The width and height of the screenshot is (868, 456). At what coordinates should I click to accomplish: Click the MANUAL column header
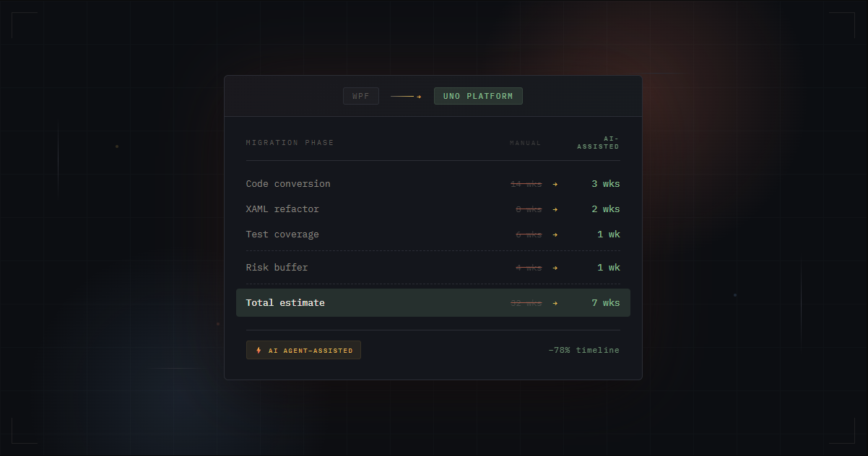click(x=525, y=143)
